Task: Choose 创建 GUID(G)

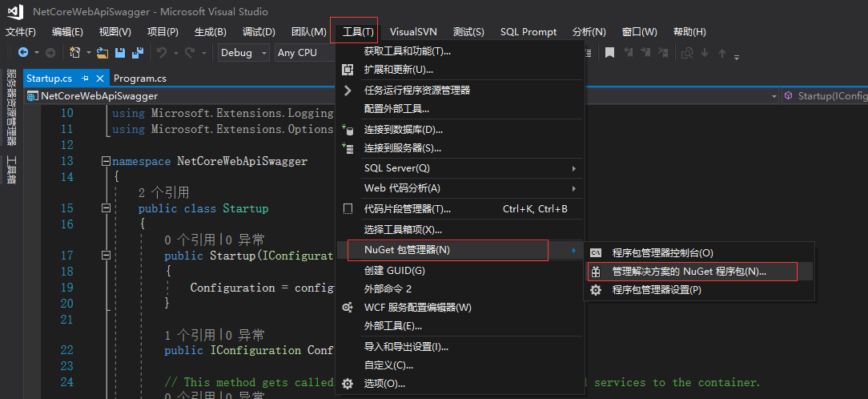Action: (x=461, y=271)
